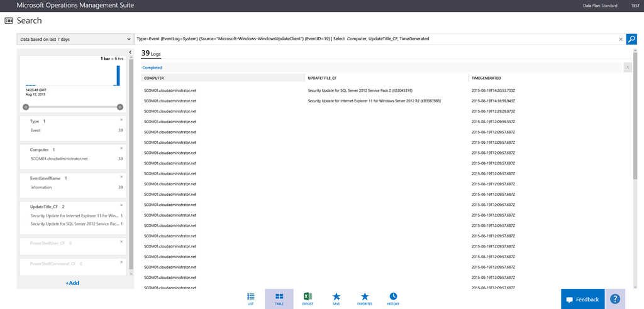644x309 pixels.
Task: Click the Feedback button
Action: [583, 299]
